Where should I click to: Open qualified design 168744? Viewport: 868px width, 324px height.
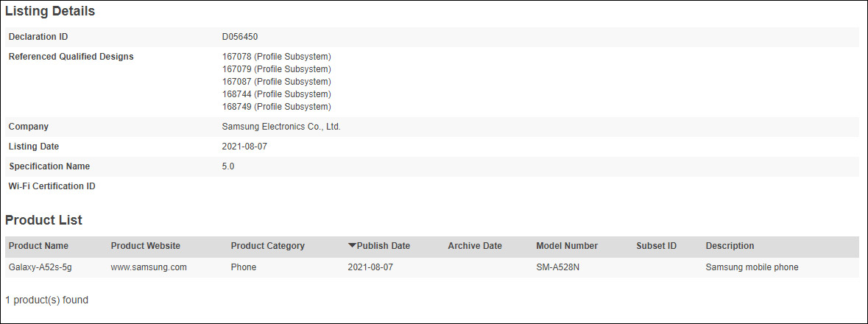(x=236, y=94)
